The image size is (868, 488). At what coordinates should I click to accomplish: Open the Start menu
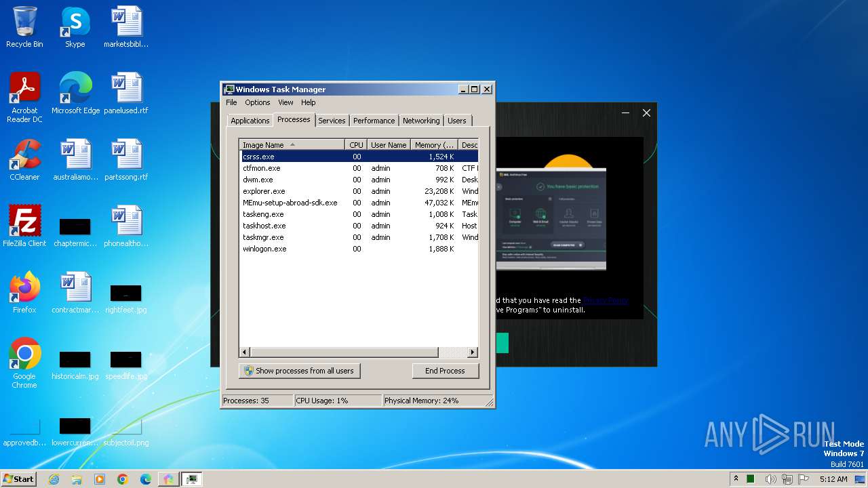pyautogui.click(x=18, y=479)
